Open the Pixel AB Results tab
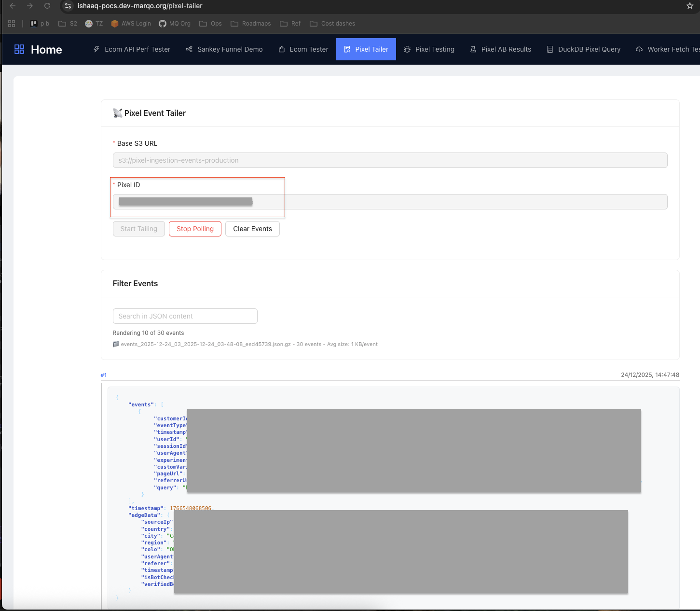 point(500,49)
